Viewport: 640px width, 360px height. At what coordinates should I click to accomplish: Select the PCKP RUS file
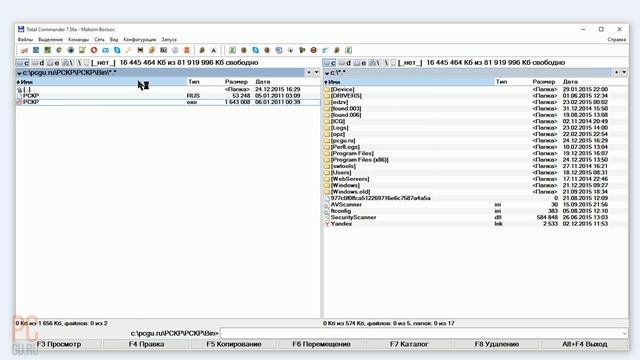pyautogui.click(x=168, y=96)
